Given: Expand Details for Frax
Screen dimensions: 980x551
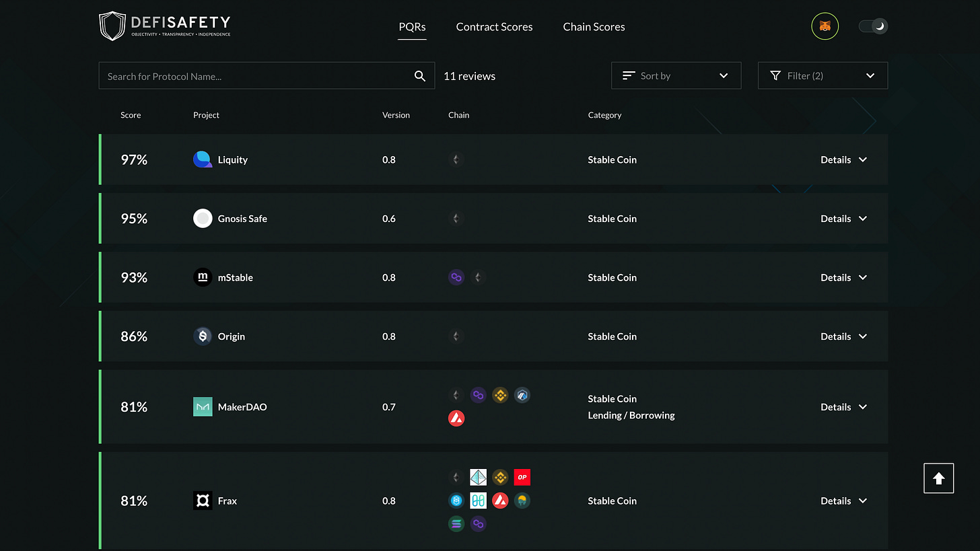Looking at the screenshot, I should [843, 501].
